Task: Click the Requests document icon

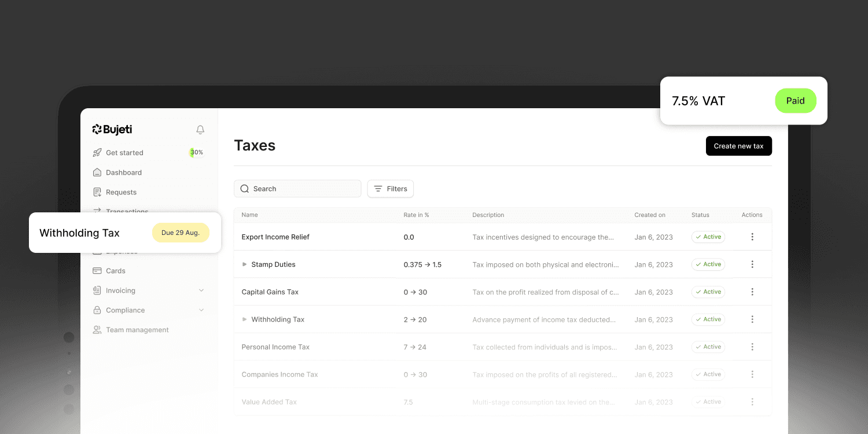Action: pos(97,192)
